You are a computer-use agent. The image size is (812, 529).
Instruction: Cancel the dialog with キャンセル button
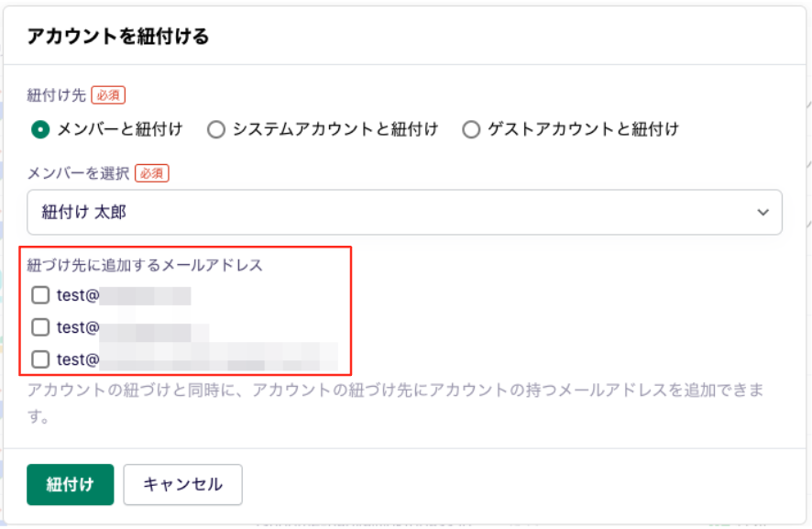pos(182,484)
